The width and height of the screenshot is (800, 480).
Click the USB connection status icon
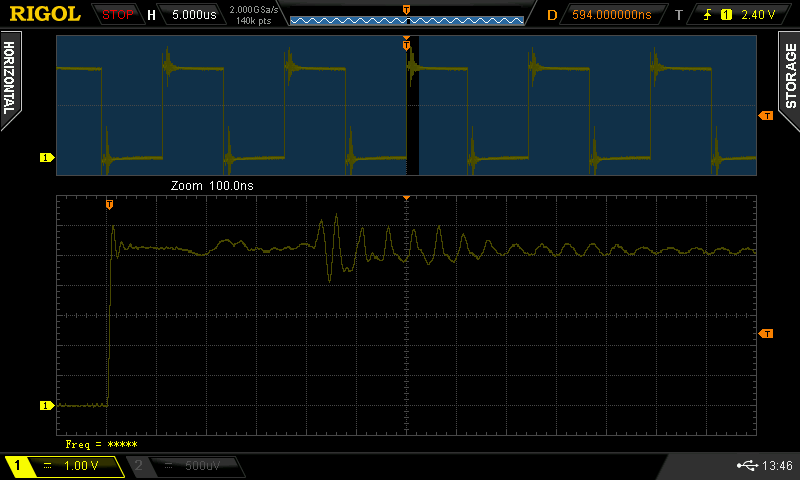pyautogui.click(x=747, y=465)
